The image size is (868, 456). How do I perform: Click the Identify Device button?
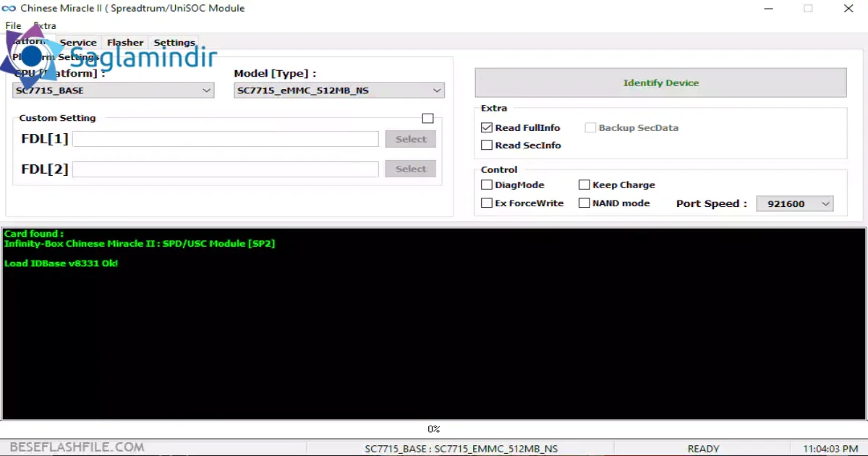click(660, 83)
